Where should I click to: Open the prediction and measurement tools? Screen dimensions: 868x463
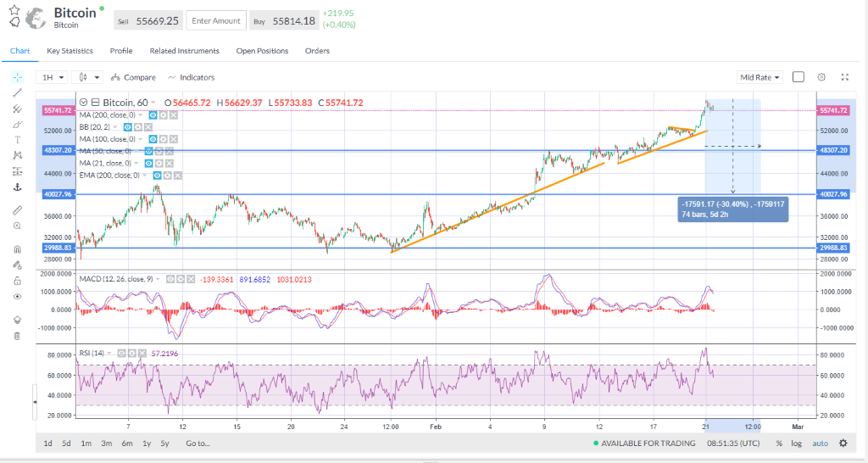coord(17,171)
